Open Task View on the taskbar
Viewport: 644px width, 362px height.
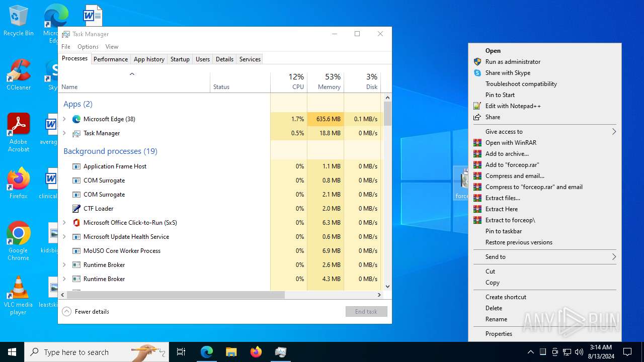coord(181,352)
